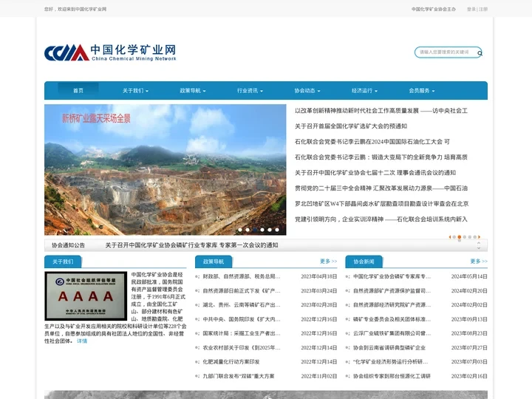The image size is (532, 399).
Task: Open headline about 2024中国国际石油化工大会
Action: (x=372, y=141)
